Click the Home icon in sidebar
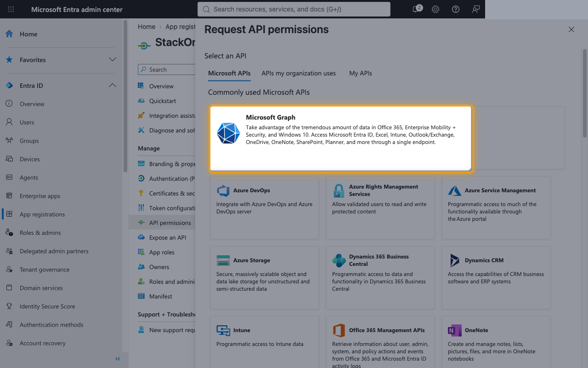Viewport: 588px width, 368px height. click(x=9, y=34)
